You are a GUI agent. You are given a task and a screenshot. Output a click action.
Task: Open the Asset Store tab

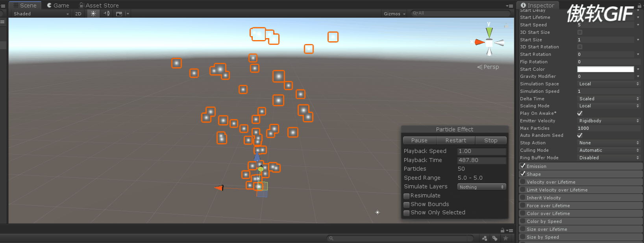[x=99, y=6]
